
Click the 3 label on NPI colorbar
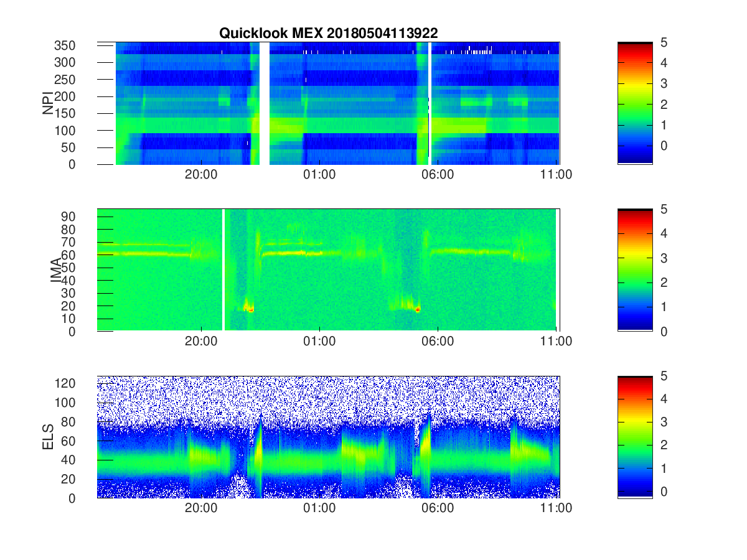point(664,83)
